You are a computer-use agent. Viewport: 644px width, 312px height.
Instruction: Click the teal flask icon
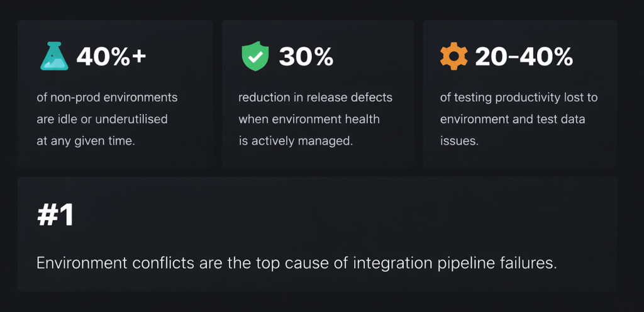tap(54, 57)
